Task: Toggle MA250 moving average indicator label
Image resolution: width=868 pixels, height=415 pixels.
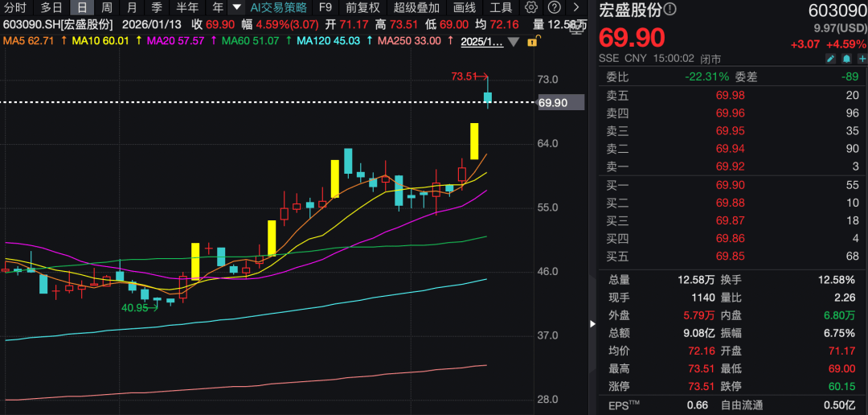Action: click(409, 40)
